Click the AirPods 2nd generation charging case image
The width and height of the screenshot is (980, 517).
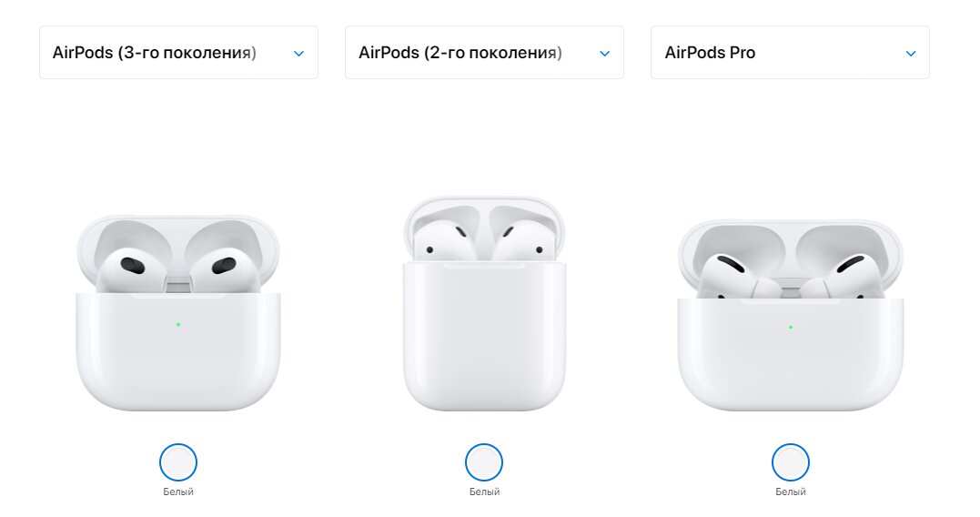coord(484,304)
